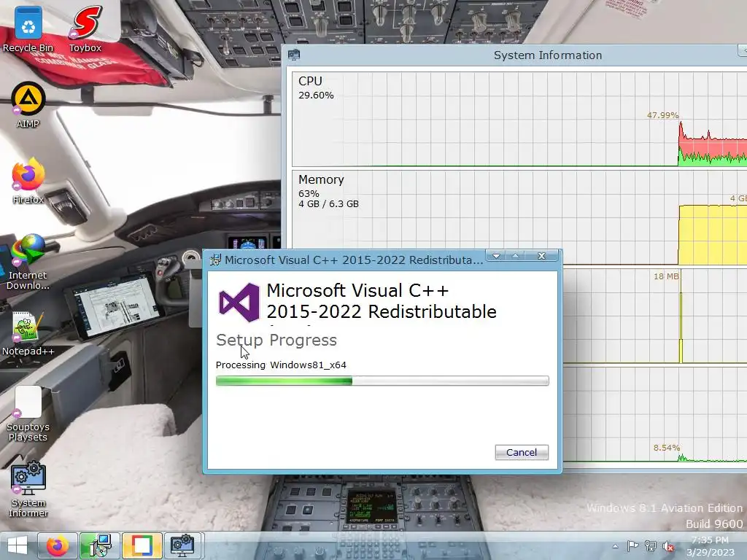Open the Action Center flag tray icon
This screenshot has width=747, height=560.
coord(632,546)
